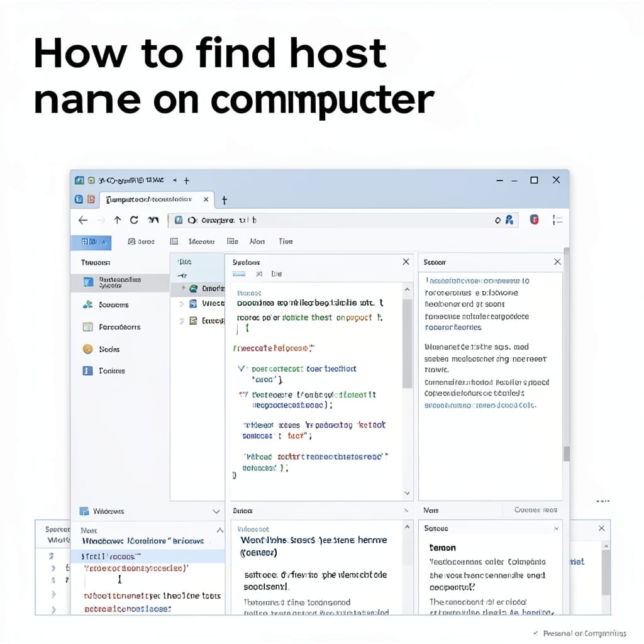Click the Nors panel header label
644x644 pixels.
click(x=431, y=511)
